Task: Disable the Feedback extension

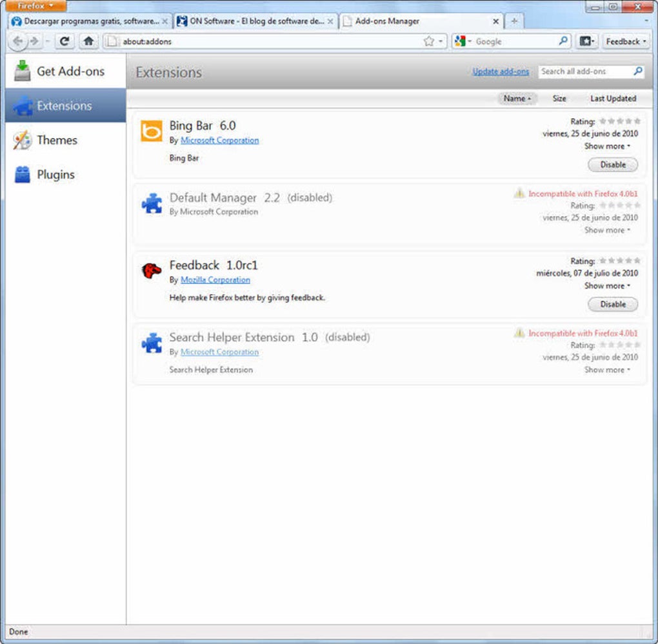Action: click(x=612, y=304)
